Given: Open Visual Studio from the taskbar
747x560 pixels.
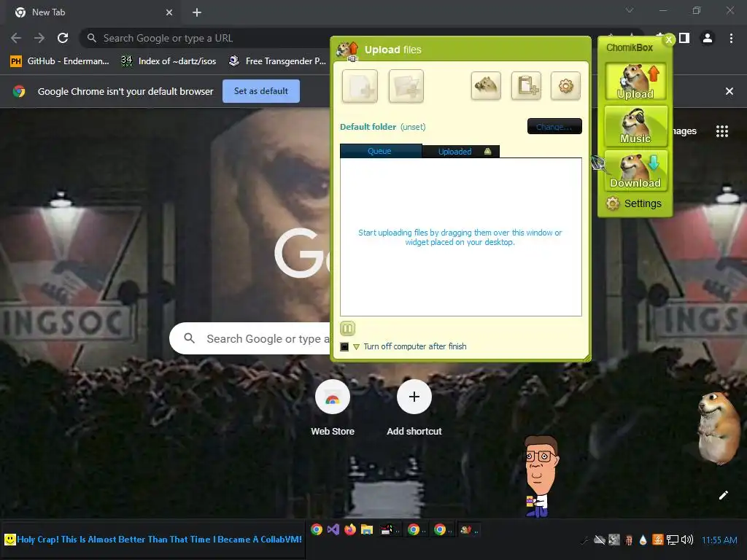Looking at the screenshot, I should pyautogui.click(x=333, y=529).
